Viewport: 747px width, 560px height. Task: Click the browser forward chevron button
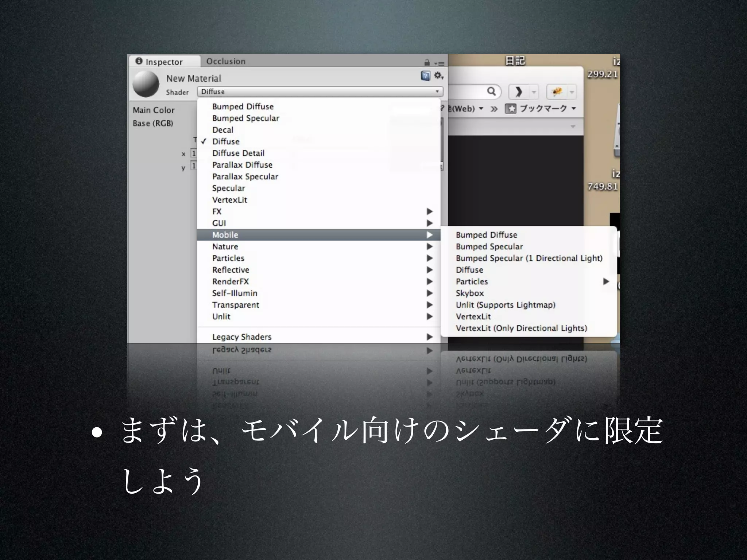(x=518, y=92)
